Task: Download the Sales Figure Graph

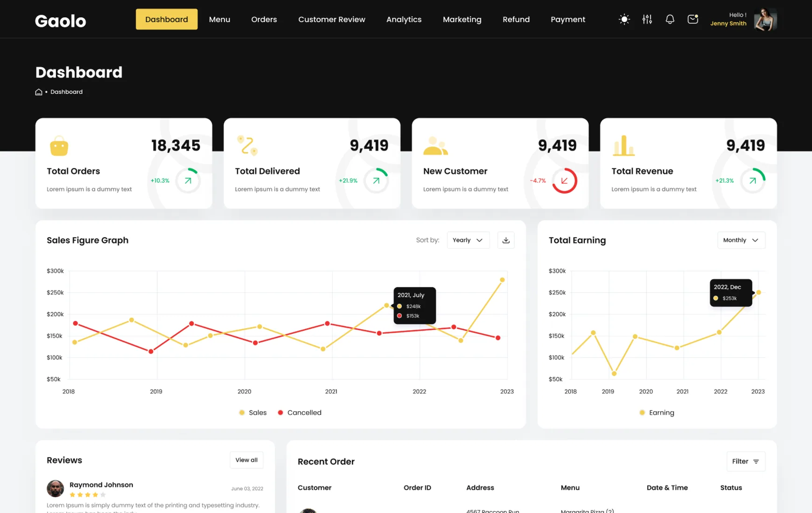Action: [506, 240]
